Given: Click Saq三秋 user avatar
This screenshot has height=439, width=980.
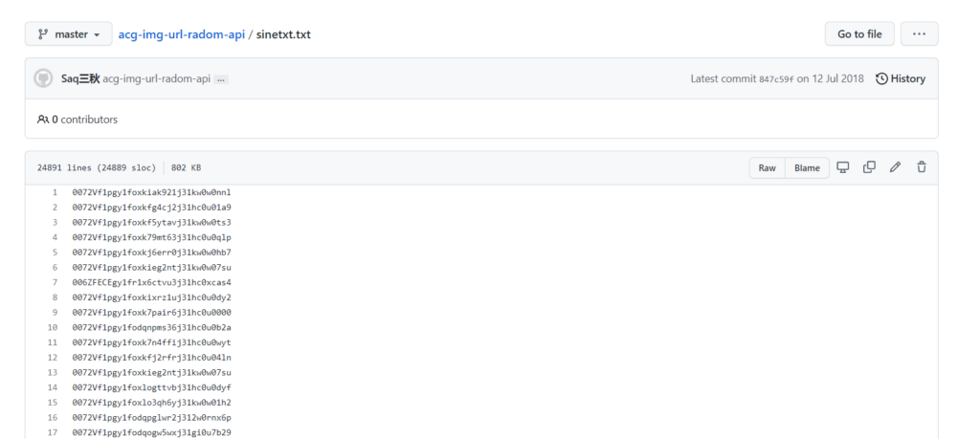Looking at the screenshot, I should [43, 78].
